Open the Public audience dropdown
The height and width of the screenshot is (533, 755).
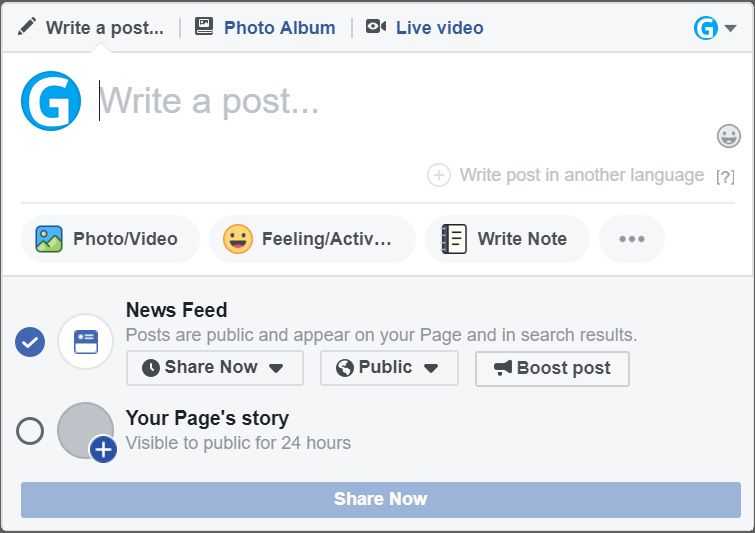coord(389,368)
